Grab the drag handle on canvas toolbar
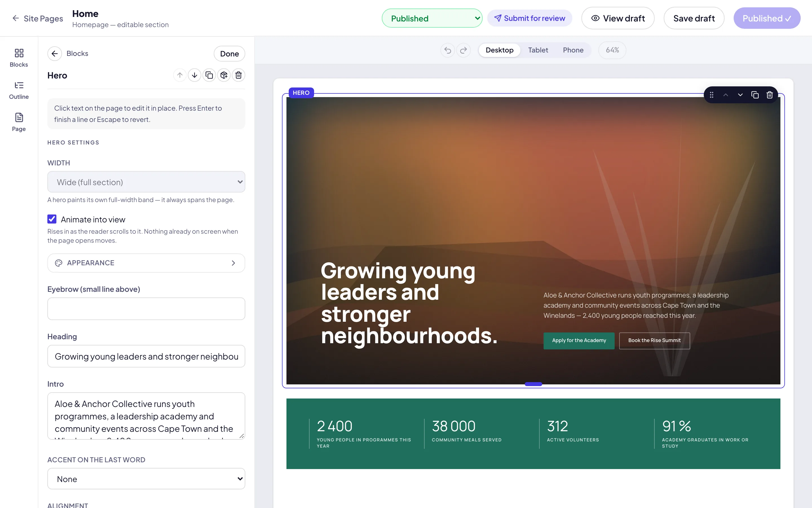Screen dimensions: 812x508 (x=711, y=95)
